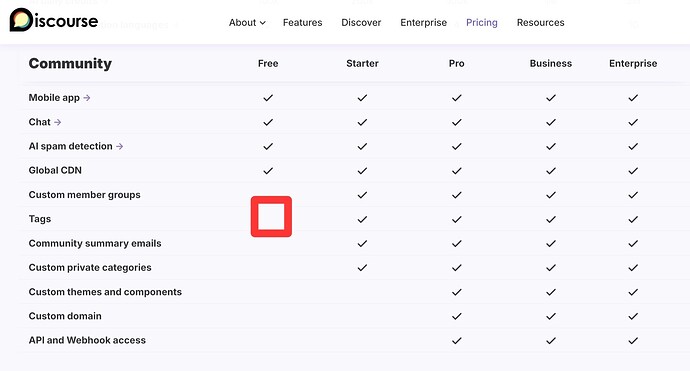690x371 pixels.
Task: Click the Global CDN row label
Action: point(55,170)
